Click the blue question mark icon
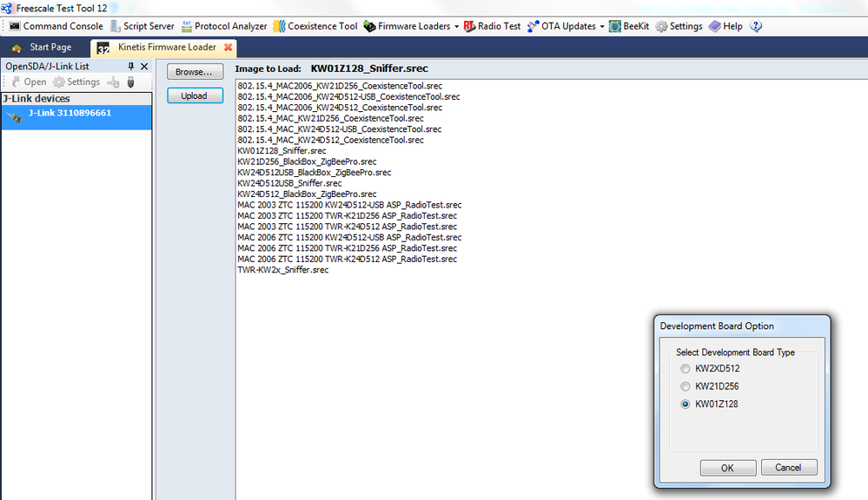This screenshot has width=868, height=500. (756, 26)
